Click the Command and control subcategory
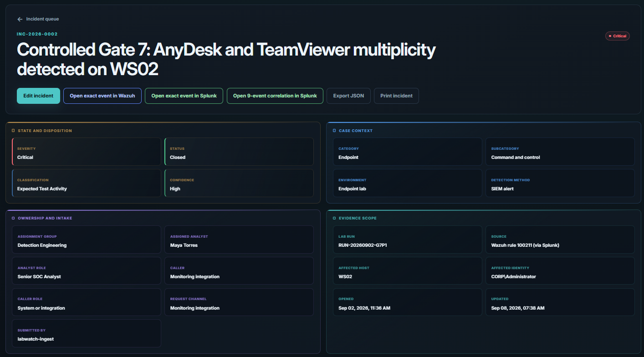This screenshot has width=644, height=357. [516, 157]
